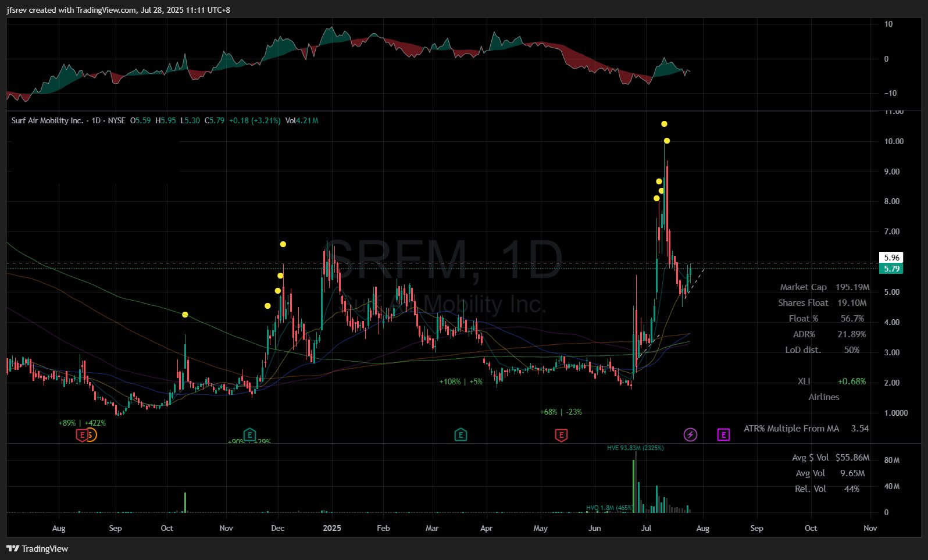
Task: Click the 10.00 price scale label
Action: (894, 141)
